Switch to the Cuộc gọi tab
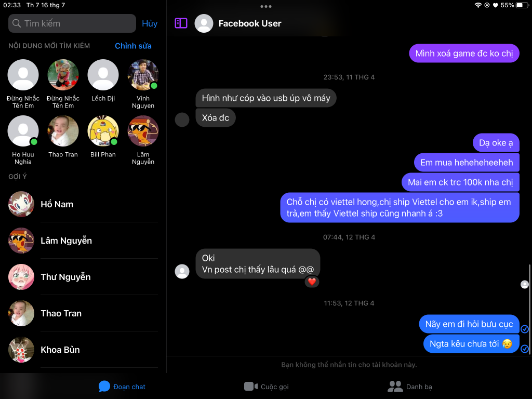 coord(267,387)
